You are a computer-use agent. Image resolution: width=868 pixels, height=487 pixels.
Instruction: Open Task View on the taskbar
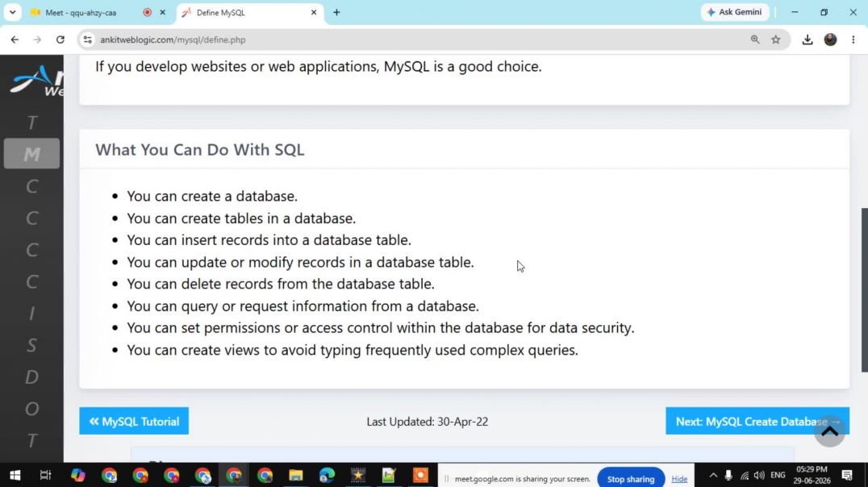45,476
